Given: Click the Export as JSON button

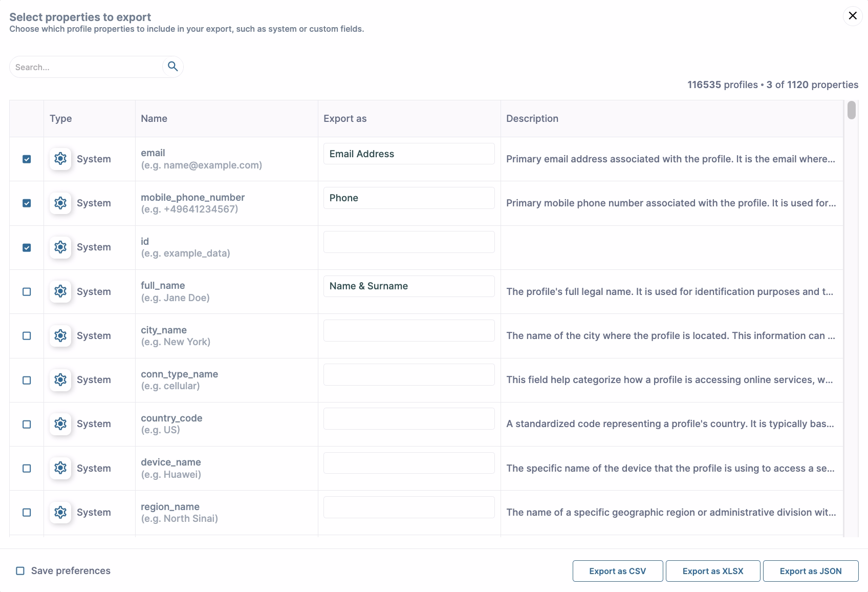Looking at the screenshot, I should pos(810,570).
